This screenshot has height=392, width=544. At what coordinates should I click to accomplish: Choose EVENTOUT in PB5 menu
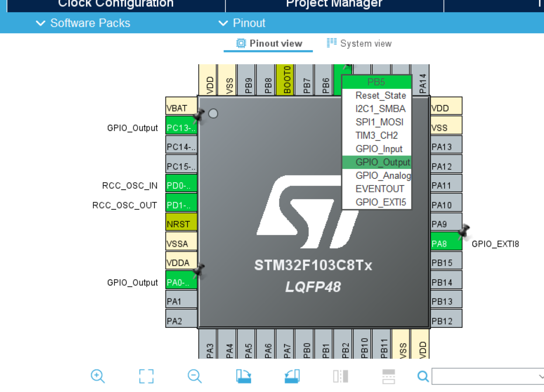[x=377, y=189]
